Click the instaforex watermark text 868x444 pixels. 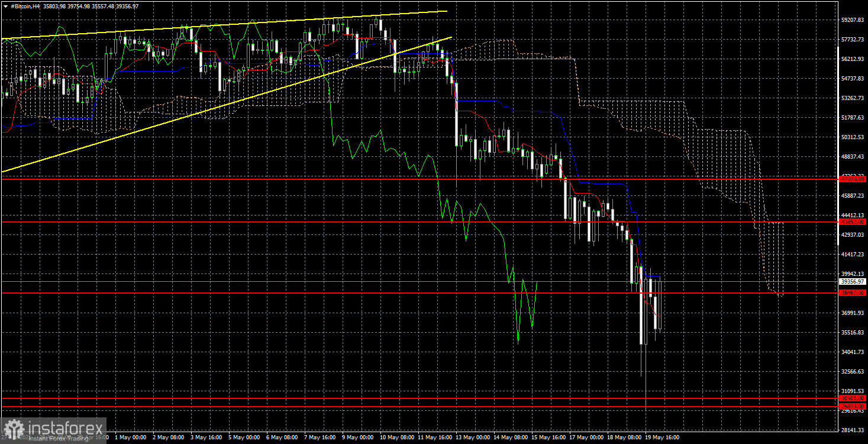tap(64, 426)
